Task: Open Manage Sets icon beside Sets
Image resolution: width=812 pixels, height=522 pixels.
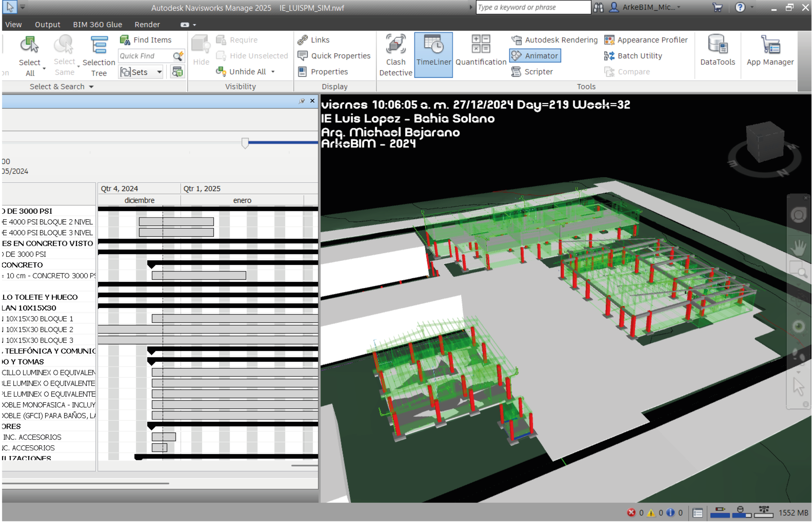Action: pyautogui.click(x=177, y=72)
